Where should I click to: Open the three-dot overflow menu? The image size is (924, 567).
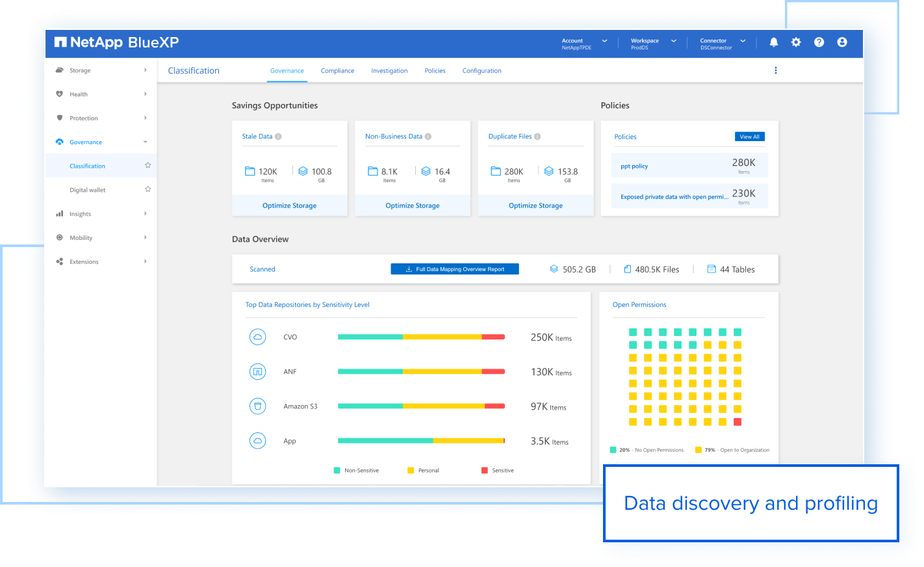(776, 70)
